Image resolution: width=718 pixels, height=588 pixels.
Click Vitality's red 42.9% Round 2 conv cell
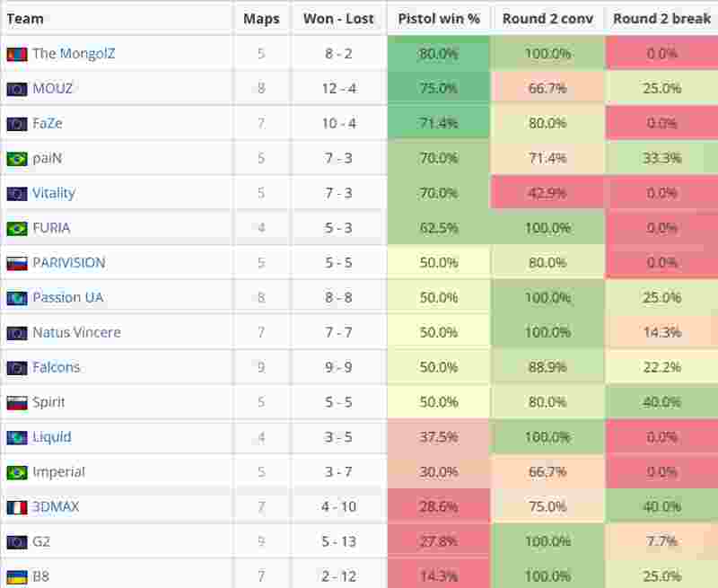coord(547,194)
